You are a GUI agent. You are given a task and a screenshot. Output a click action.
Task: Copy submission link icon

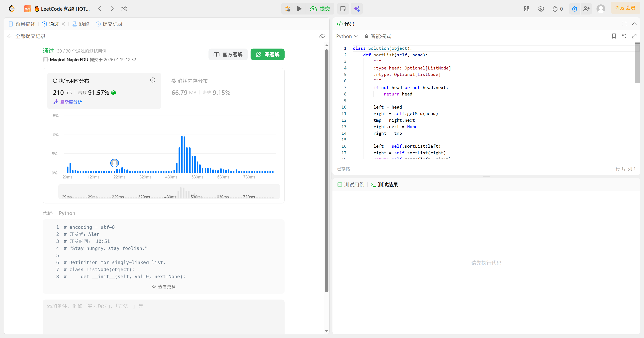[322, 36]
